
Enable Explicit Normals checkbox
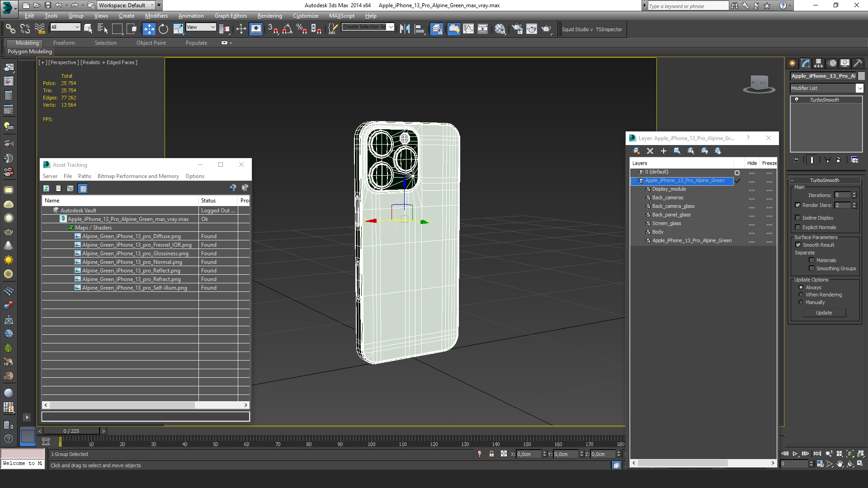click(798, 227)
